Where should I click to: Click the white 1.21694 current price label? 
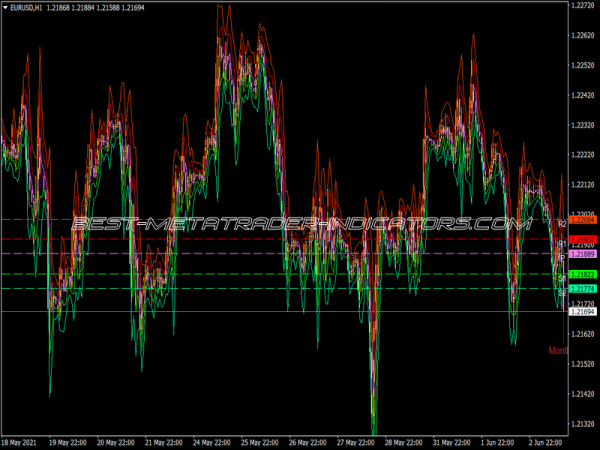pos(582,312)
